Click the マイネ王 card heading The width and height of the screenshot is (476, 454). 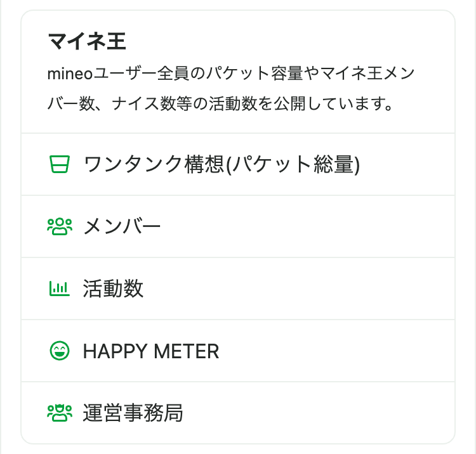point(87,42)
